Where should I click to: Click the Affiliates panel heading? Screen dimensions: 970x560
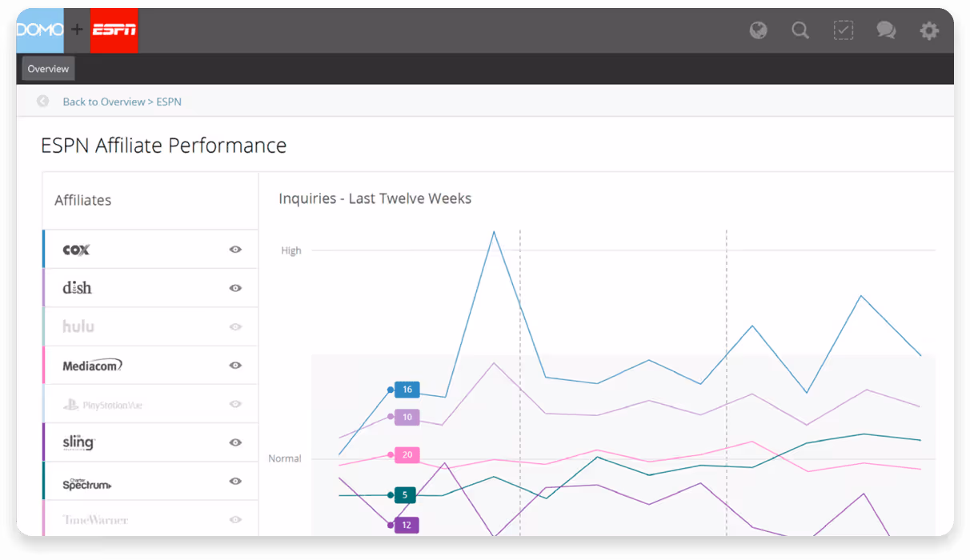(x=83, y=200)
